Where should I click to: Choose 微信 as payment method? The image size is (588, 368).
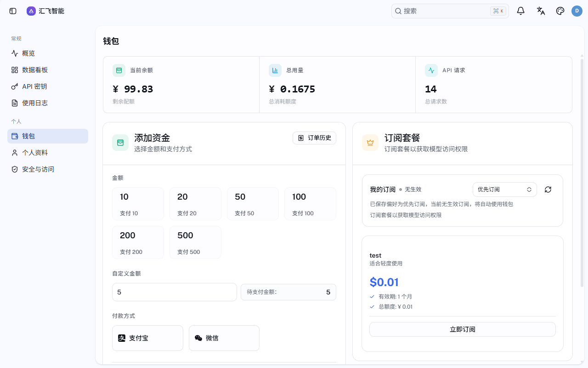224,338
